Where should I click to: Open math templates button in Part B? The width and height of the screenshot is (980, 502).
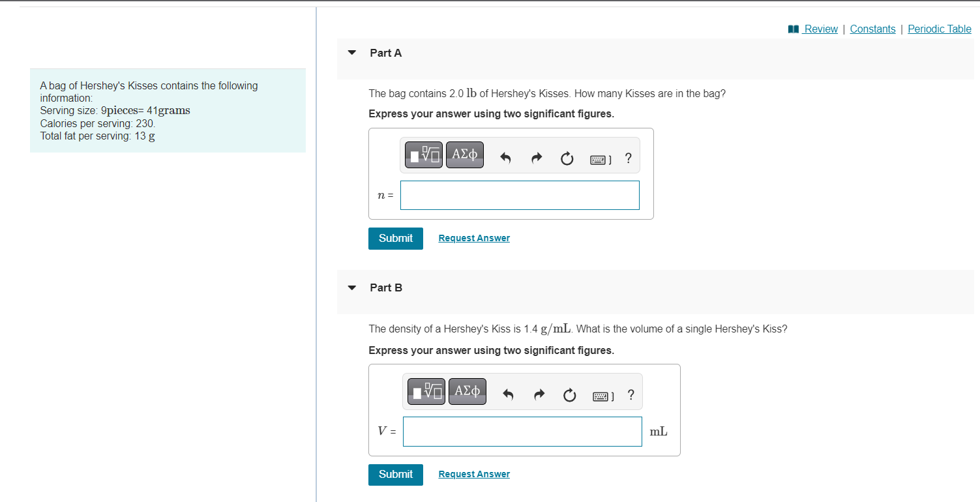[x=426, y=391]
